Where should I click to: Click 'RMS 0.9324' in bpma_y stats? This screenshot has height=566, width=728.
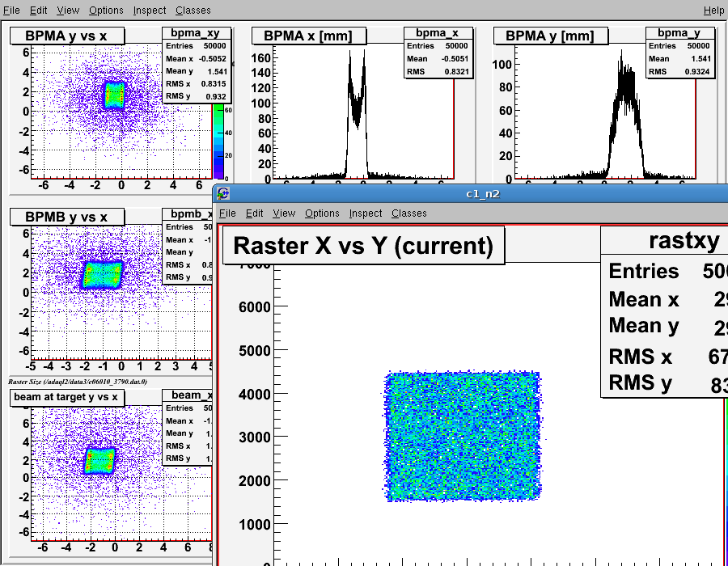pyautogui.click(x=680, y=71)
